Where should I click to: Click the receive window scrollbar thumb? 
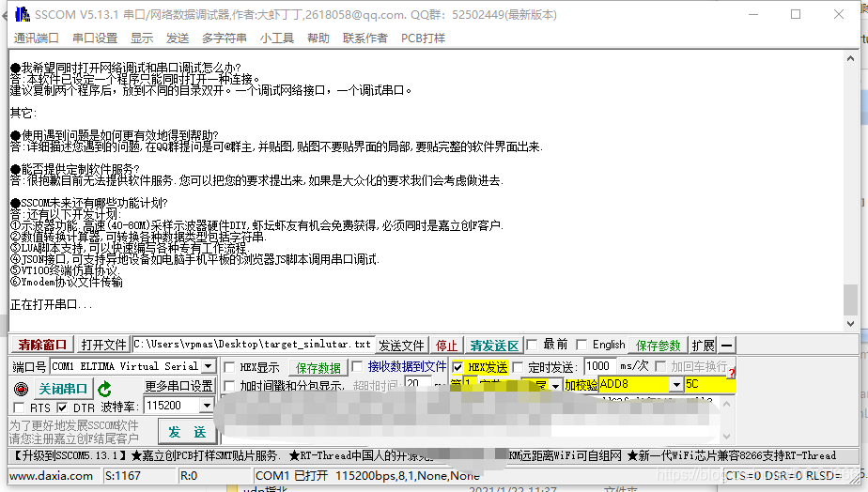pyautogui.click(x=850, y=300)
